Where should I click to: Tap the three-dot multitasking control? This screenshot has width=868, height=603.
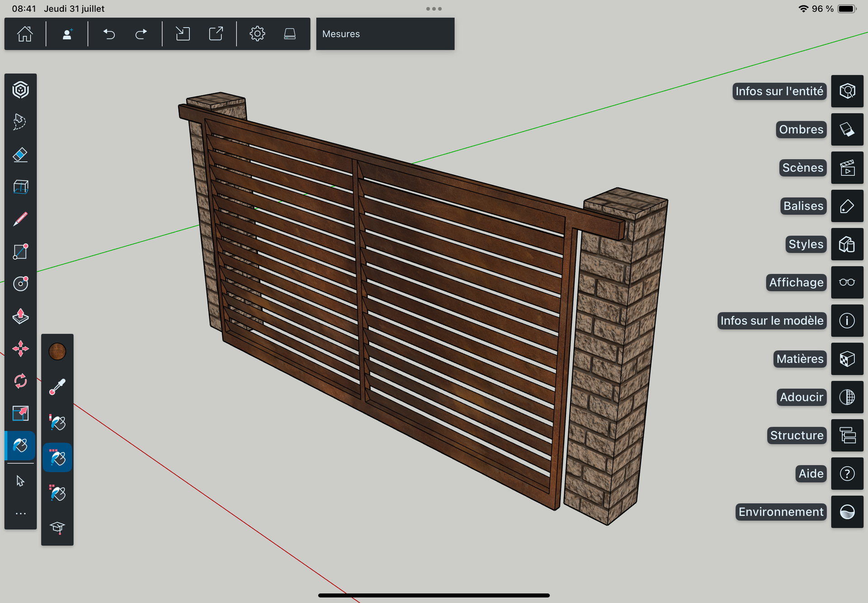click(x=434, y=9)
